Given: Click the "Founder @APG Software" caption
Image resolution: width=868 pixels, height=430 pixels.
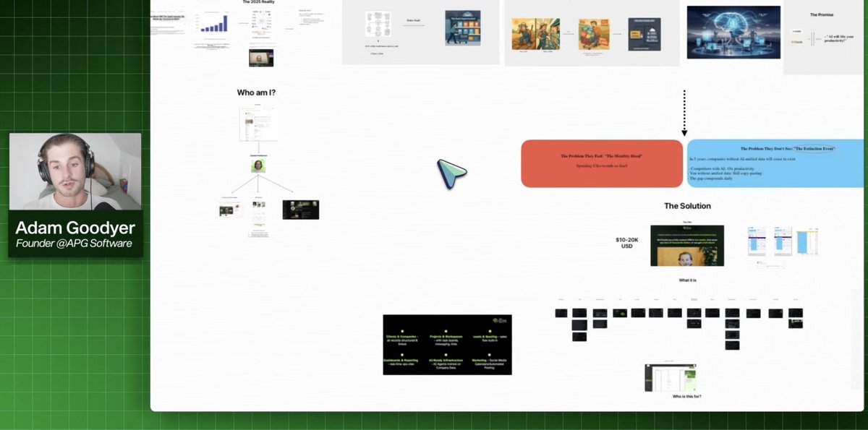Looking at the screenshot, I should coord(75,244).
